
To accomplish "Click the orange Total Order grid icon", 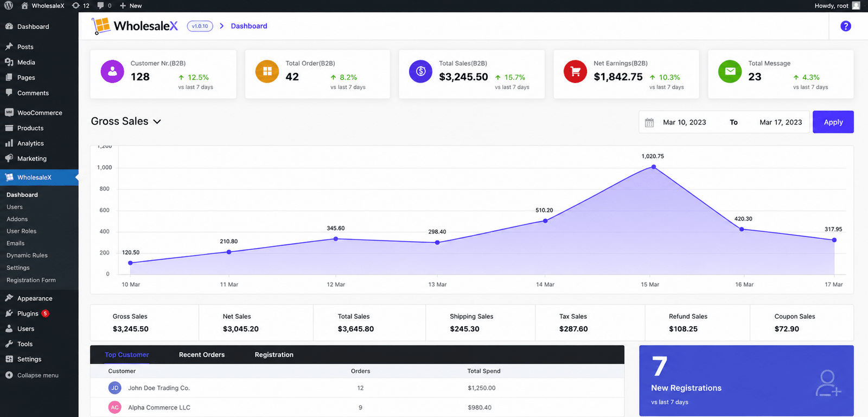I will pyautogui.click(x=267, y=72).
